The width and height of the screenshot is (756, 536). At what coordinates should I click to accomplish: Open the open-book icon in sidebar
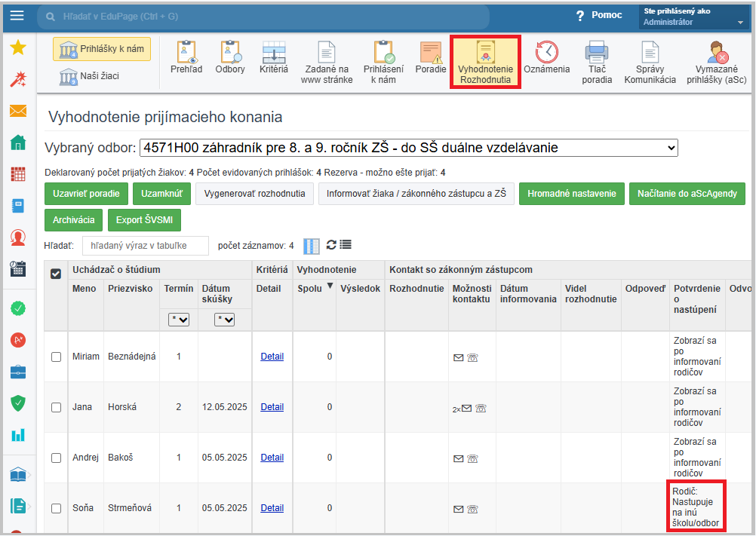[18, 475]
